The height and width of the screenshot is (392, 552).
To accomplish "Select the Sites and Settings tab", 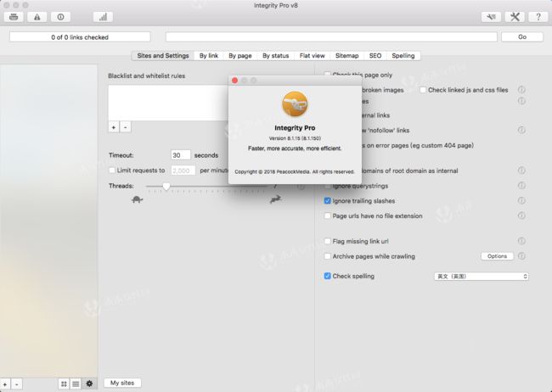I will [163, 56].
